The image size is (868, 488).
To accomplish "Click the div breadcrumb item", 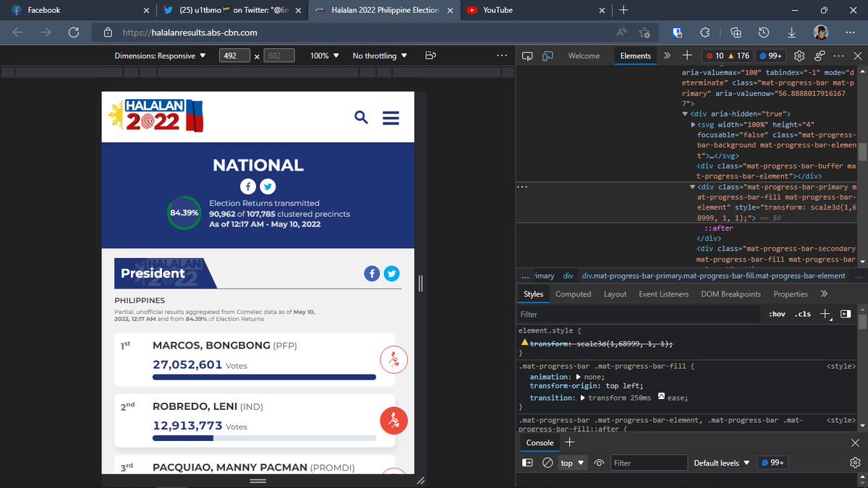I will [569, 275].
